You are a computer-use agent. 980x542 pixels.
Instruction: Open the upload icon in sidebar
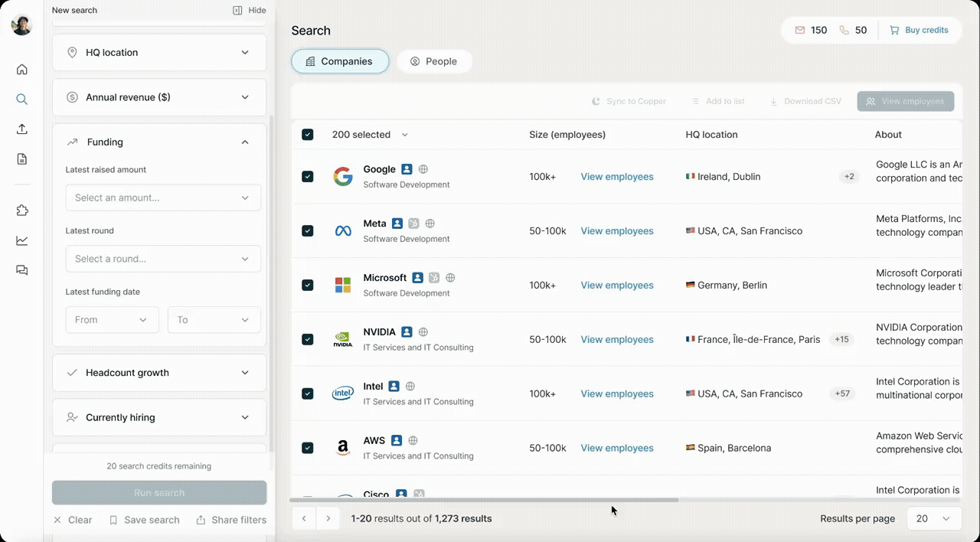click(x=22, y=129)
